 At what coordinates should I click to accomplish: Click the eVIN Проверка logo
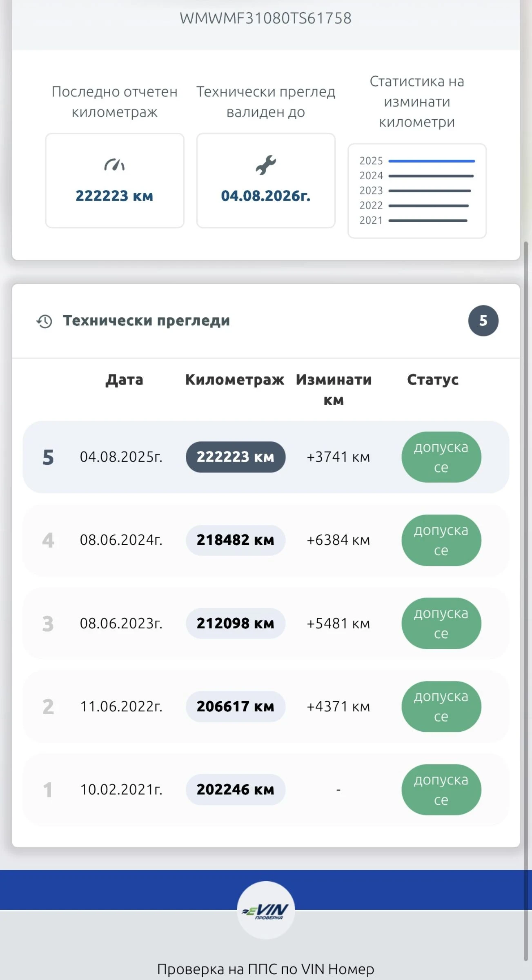point(266,910)
